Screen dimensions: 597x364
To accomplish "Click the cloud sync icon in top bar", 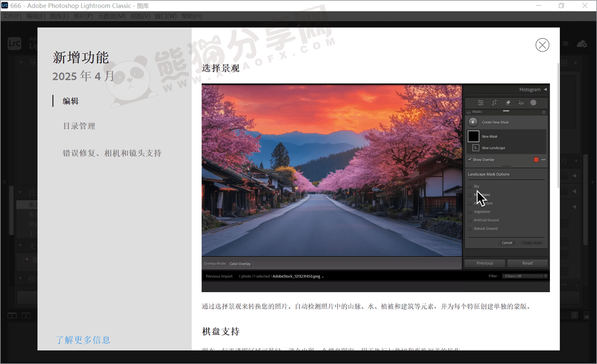I will tap(582, 44).
